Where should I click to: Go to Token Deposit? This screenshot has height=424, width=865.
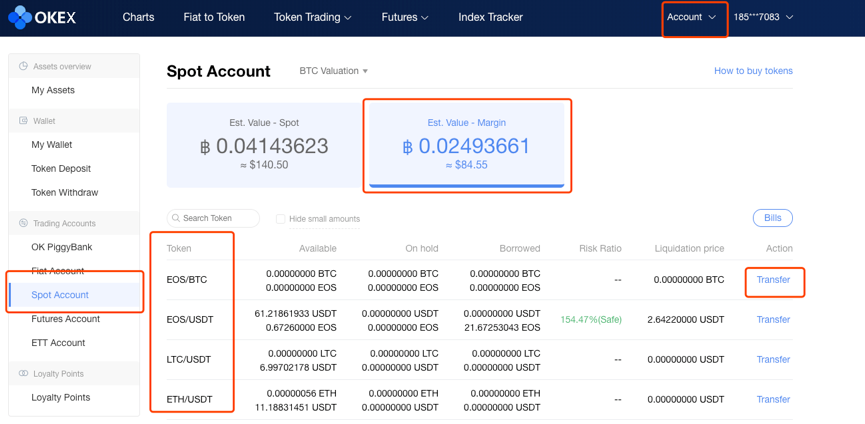coord(61,169)
